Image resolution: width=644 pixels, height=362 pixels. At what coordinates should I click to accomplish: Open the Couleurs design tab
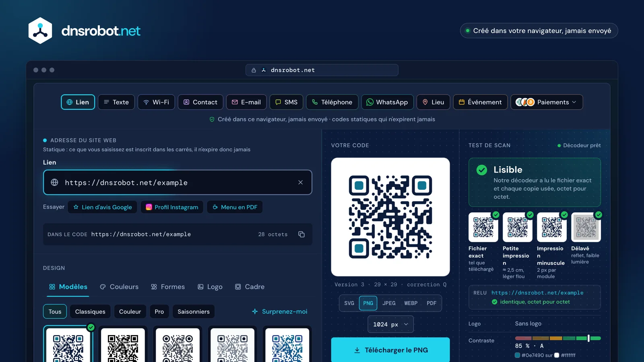(119, 287)
